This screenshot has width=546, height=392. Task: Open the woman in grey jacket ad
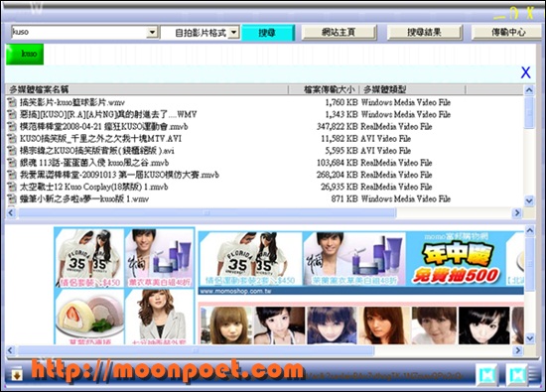[x=159, y=317]
